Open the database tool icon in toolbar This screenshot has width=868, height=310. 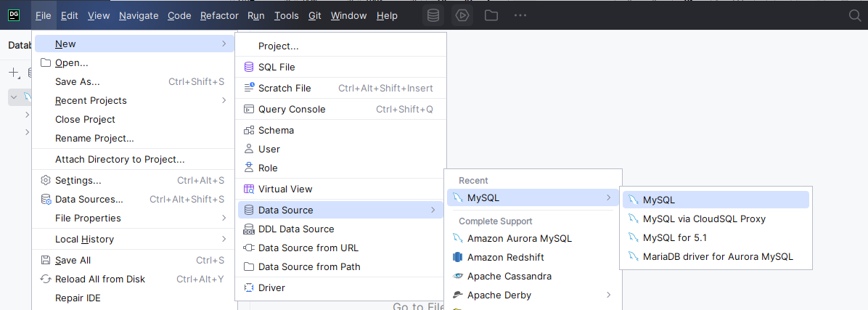(433, 15)
